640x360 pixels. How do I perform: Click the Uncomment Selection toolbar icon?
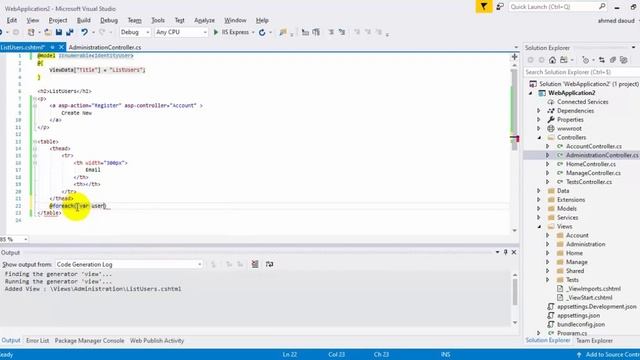coord(342,32)
